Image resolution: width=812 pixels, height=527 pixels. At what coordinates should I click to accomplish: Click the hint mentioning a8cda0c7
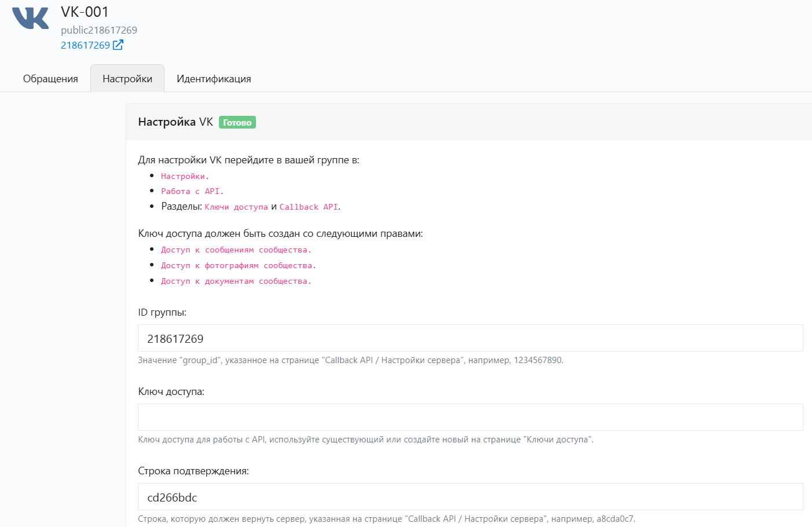386,519
